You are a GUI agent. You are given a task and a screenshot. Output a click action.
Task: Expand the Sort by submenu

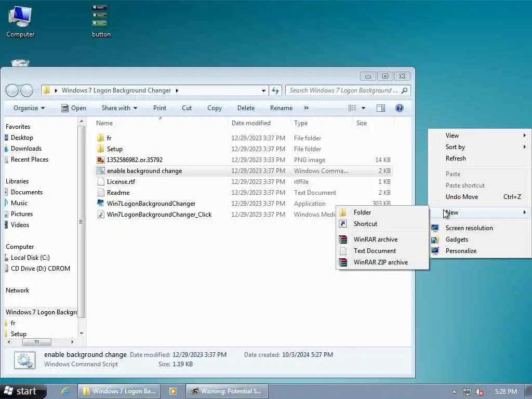(480, 147)
